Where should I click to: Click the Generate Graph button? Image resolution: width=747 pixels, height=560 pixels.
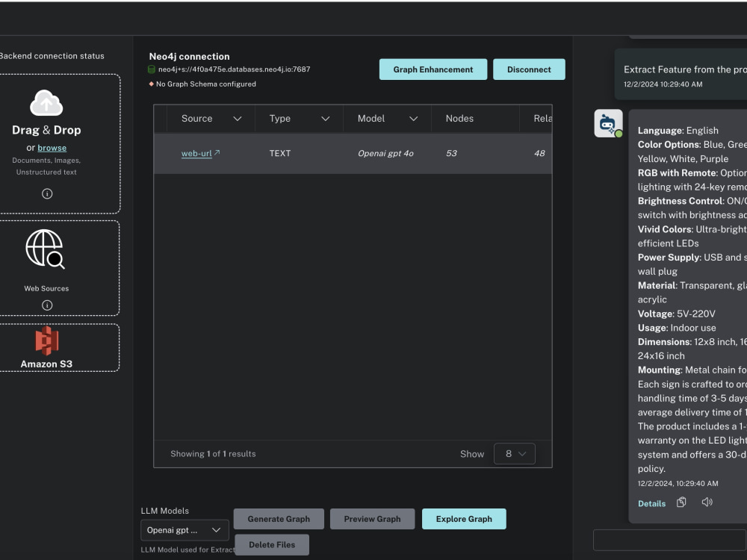(279, 519)
